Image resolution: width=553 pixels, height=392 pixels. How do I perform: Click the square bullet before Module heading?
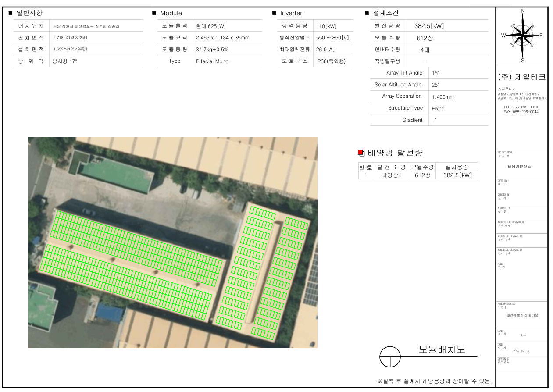point(154,14)
